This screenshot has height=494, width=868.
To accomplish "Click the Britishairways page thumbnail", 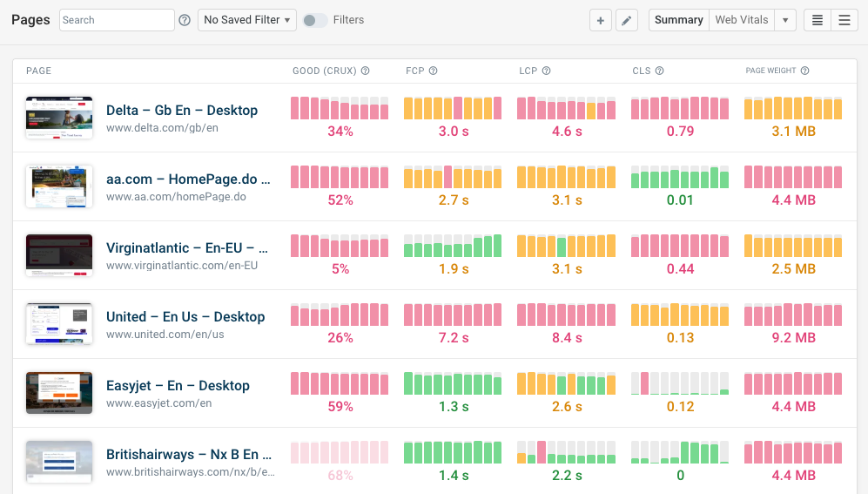I will pyautogui.click(x=59, y=461).
